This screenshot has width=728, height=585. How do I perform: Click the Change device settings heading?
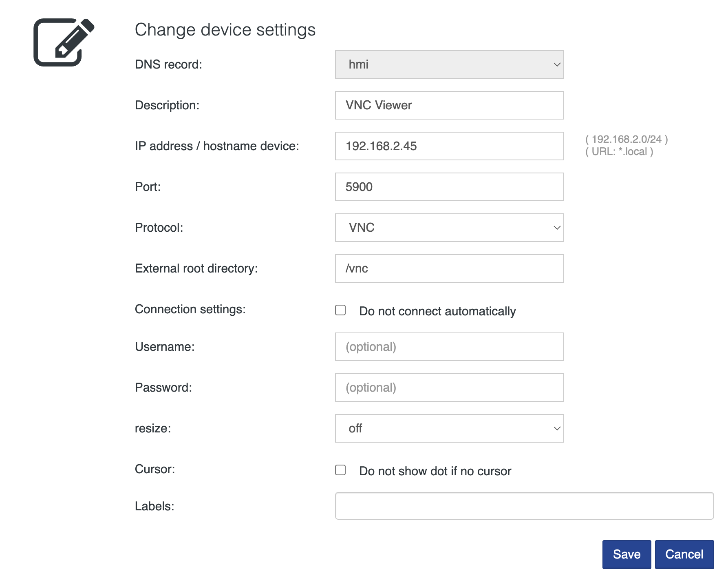225,30
